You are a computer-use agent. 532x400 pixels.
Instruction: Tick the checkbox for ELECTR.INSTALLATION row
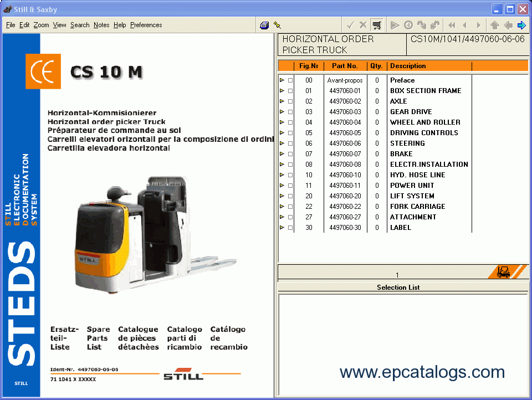290,165
